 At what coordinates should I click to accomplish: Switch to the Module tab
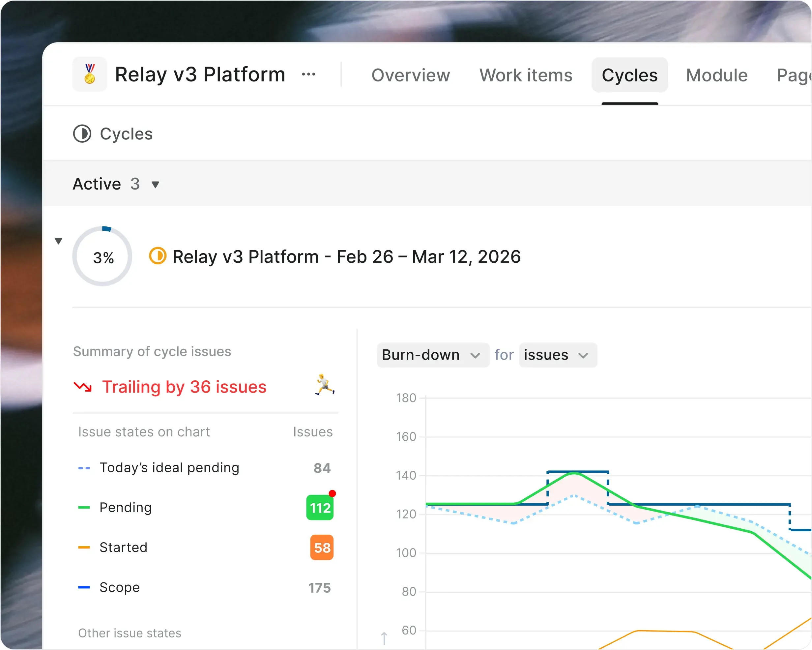pos(717,75)
